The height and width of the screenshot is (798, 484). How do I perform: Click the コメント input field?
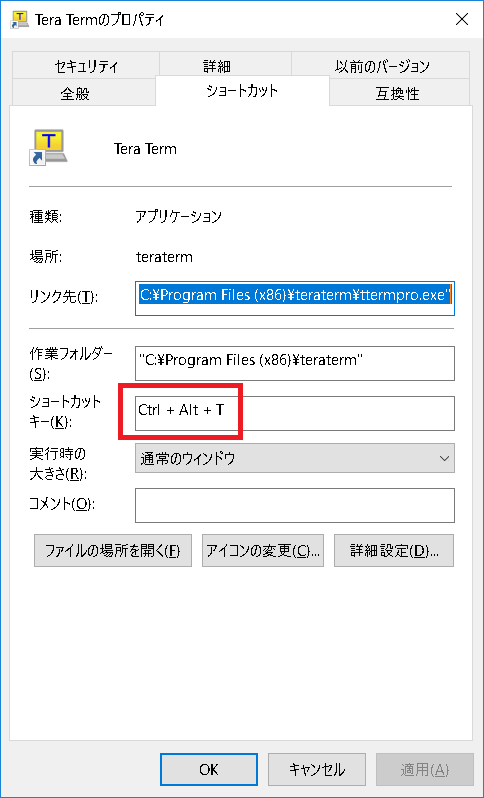[295, 505]
